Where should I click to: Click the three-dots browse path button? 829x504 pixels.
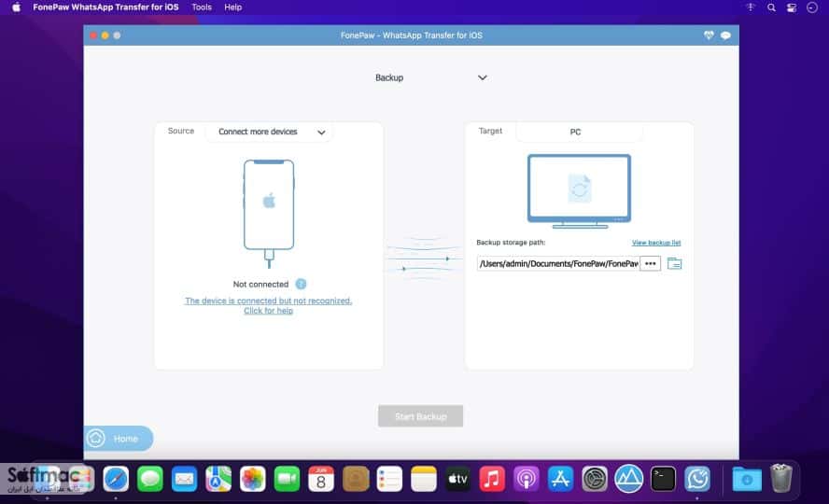pos(651,263)
